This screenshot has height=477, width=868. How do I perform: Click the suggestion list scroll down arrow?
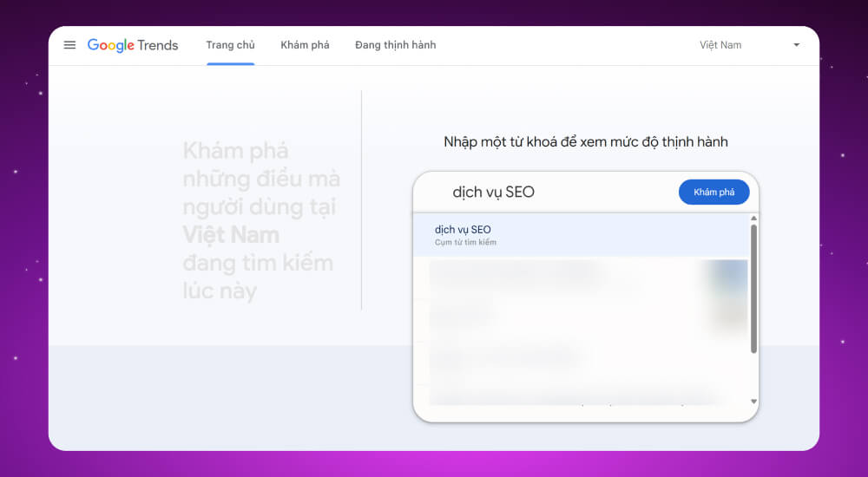[753, 402]
